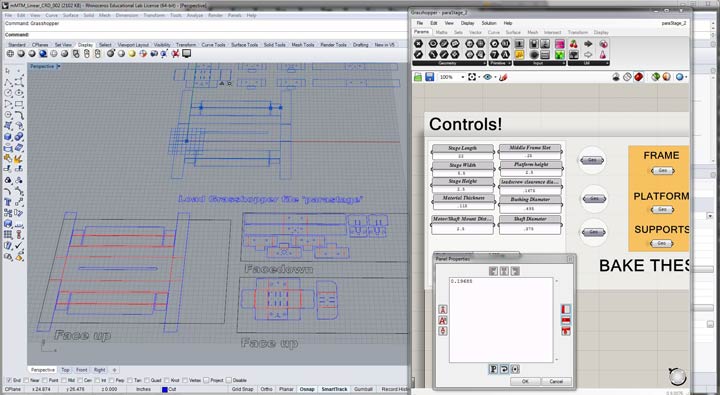Screen dimensions: 720x395
Task: Click the first hexagon X icon in Geometry group
Action: [x=418, y=44]
